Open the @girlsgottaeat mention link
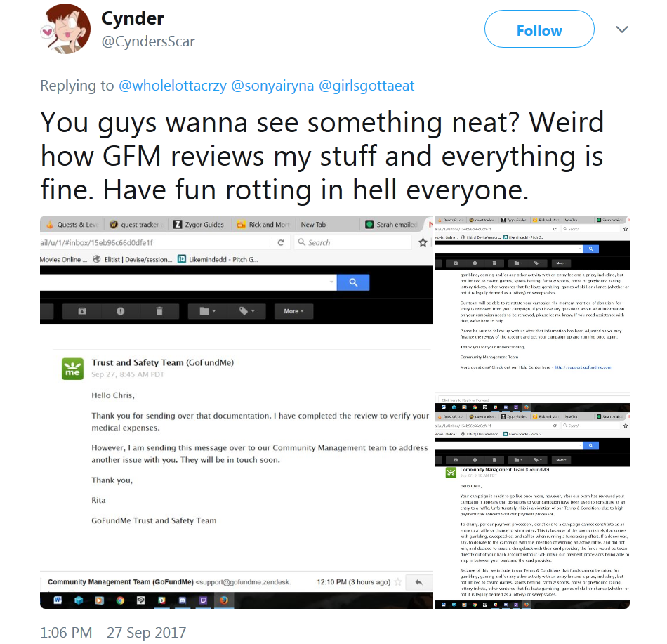Image resolution: width=667 pixels, height=644 pixels. tap(366, 86)
